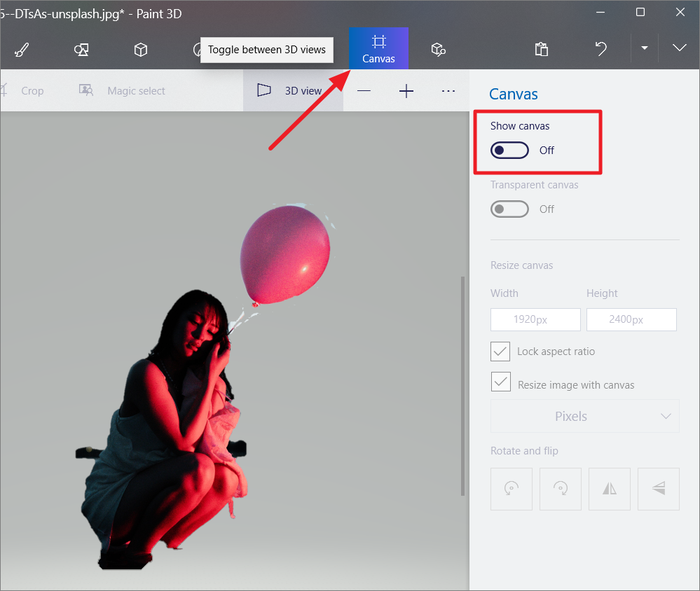Open the Pixels units dropdown
This screenshot has height=591, width=700.
click(x=585, y=416)
